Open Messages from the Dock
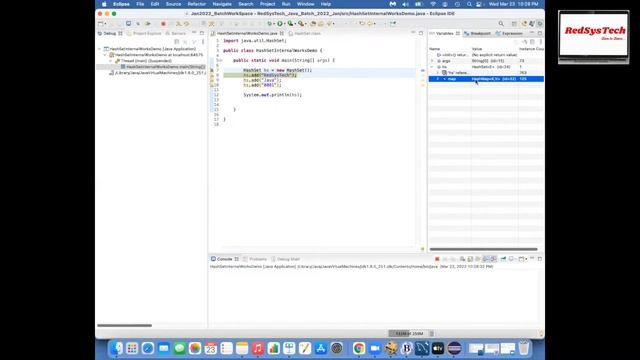Image resolution: width=640 pixels, height=360 pixels. [180, 348]
